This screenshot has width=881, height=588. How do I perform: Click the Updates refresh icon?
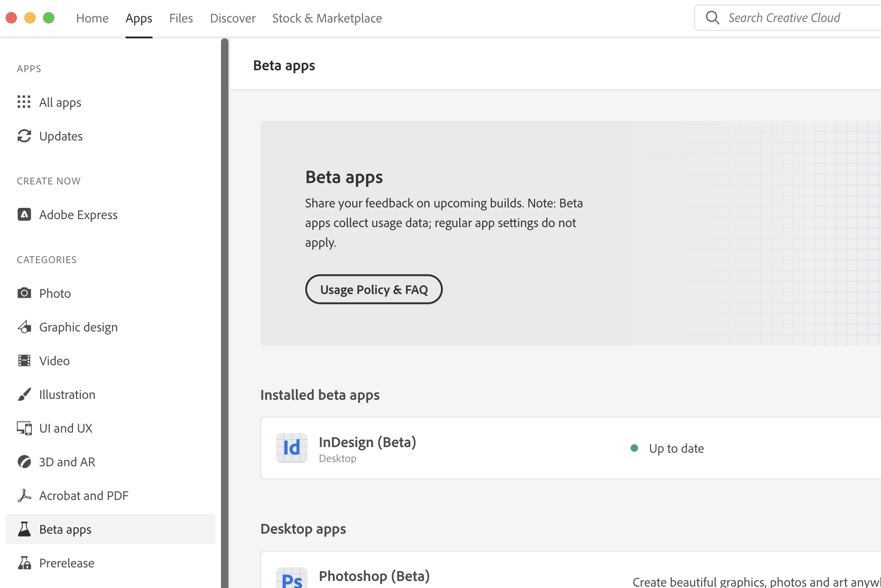24,136
